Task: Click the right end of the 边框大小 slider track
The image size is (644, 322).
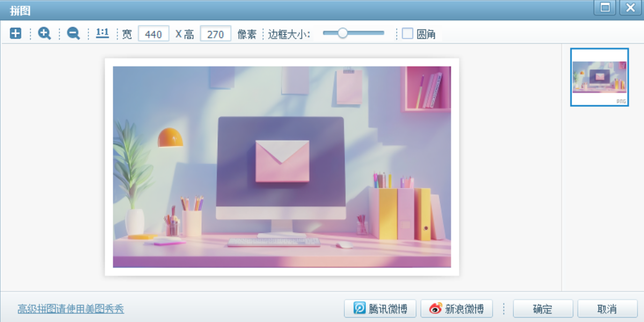Action: [382, 33]
